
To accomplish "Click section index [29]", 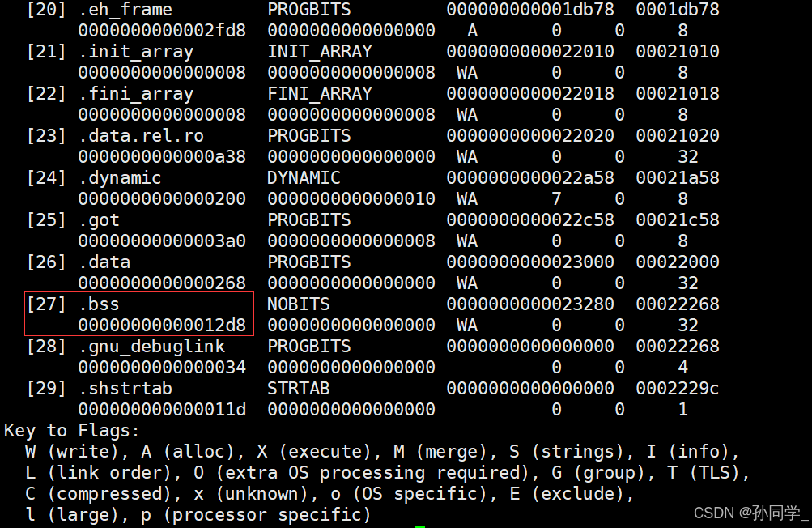I will [46, 389].
